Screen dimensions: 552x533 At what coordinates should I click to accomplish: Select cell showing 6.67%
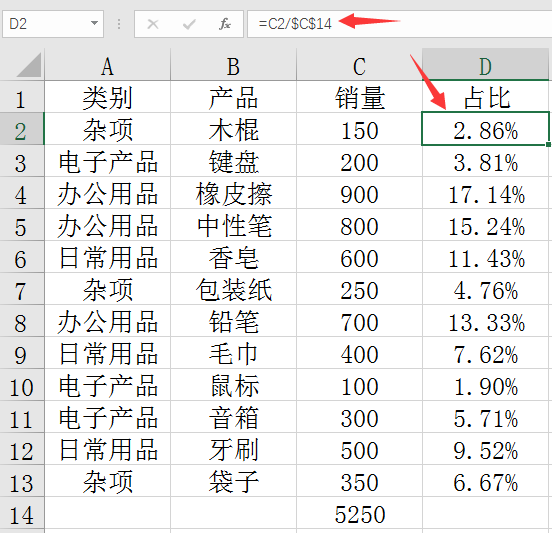[x=485, y=481]
